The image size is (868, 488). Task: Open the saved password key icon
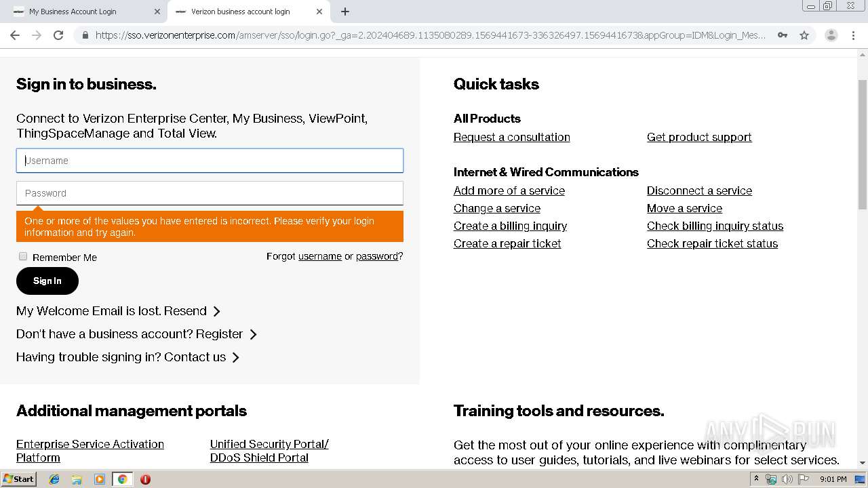point(783,35)
